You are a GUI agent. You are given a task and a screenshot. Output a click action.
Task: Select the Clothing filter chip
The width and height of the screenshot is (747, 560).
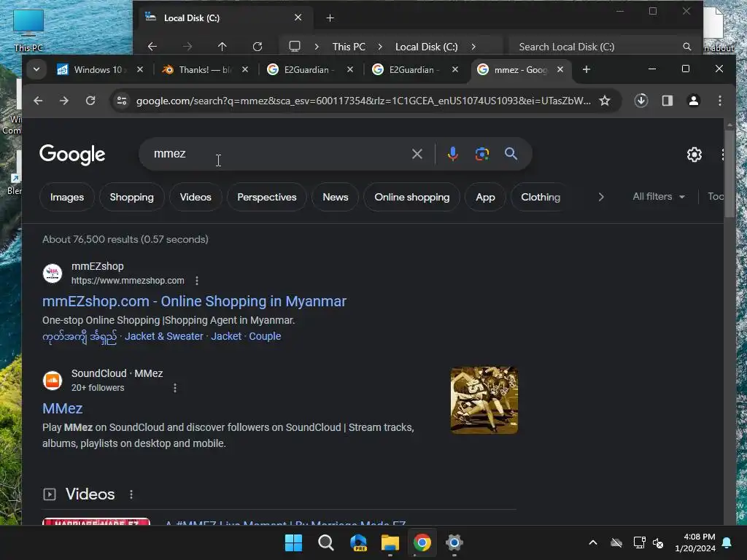(x=541, y=197)
